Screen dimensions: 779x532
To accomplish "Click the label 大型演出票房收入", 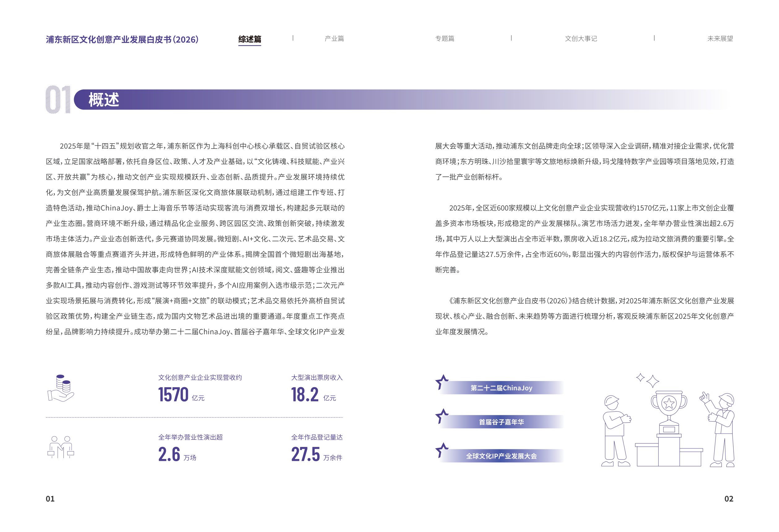I will 317,378.
